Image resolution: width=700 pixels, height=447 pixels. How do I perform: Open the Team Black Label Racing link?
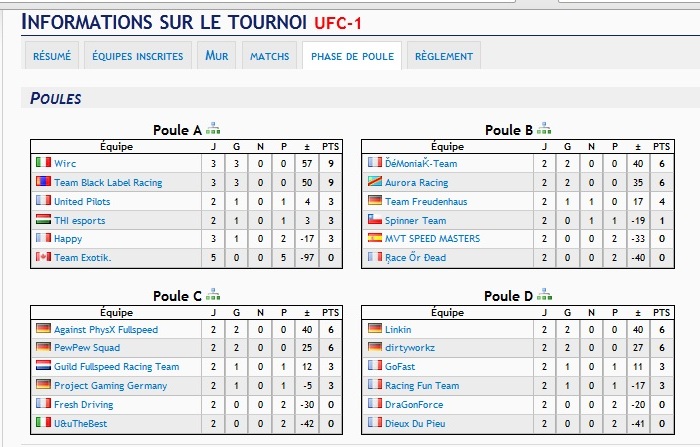(x=108, y=182)
